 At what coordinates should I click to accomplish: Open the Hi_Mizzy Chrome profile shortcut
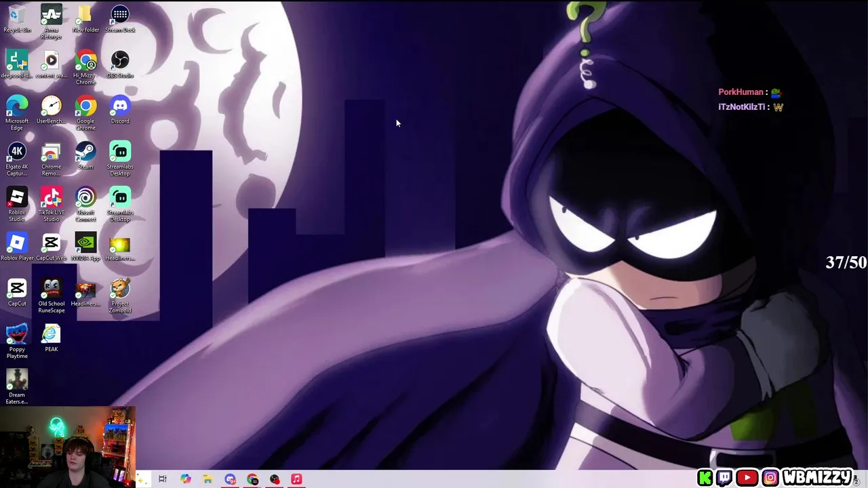(85, 67)
